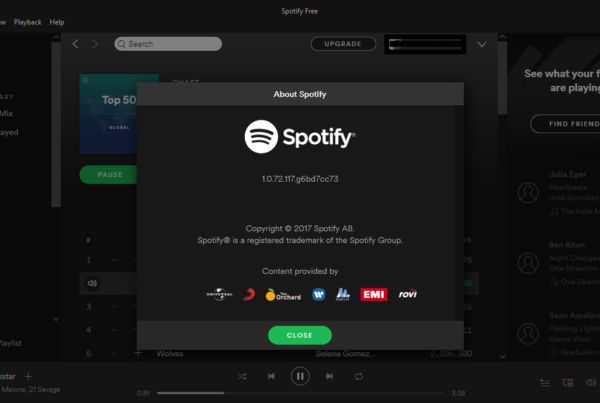Open the devices available icon

tap(568, 383)
